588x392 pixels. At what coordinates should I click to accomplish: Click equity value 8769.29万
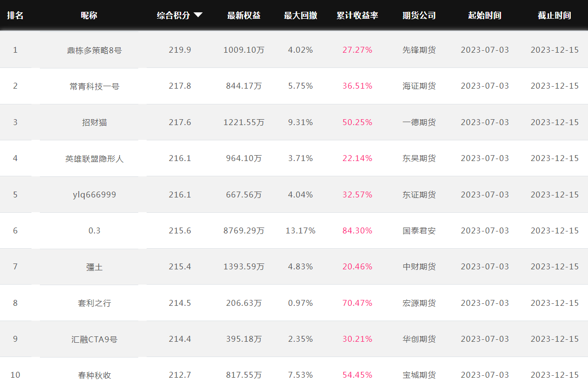tap(244, 230)
